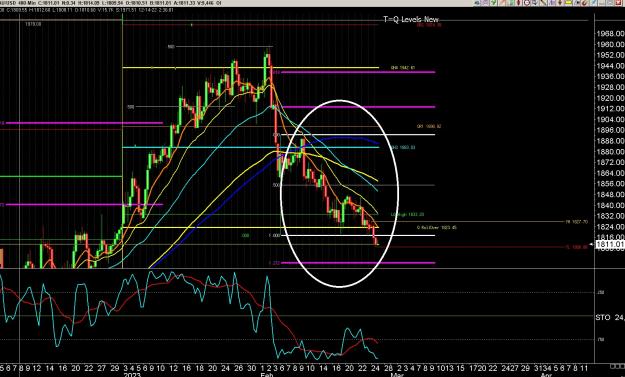Click the 1968.00 price axis label

611,34
